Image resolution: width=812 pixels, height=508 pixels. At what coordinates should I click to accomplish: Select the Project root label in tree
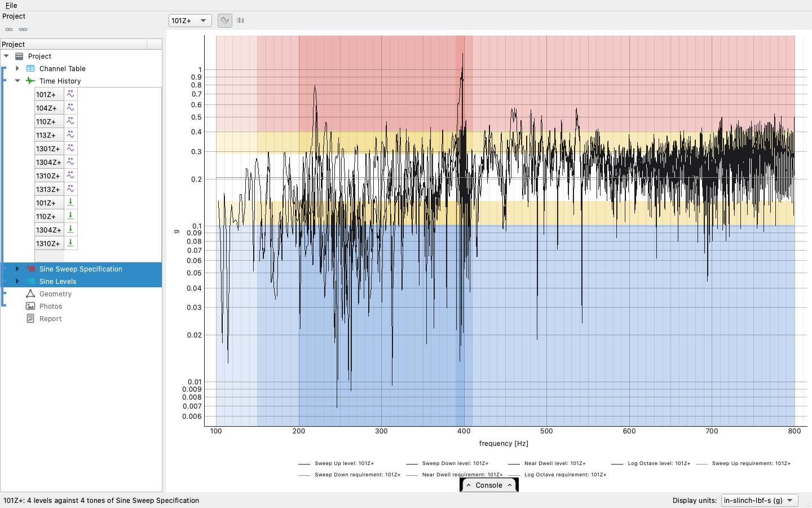pyautogui.click(x=39, y=56)
